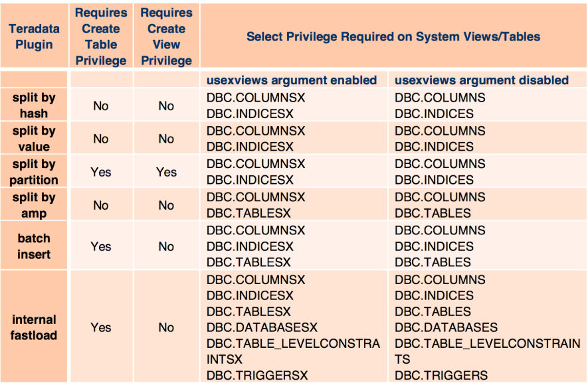Click the Select Privilege Required on System Views/Tables header
The width and height of the screenshot is (588, 385).
393,37
